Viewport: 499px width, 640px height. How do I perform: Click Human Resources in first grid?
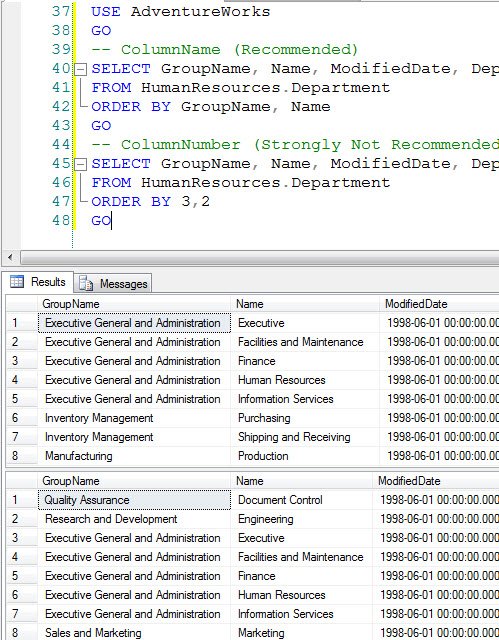click(x=305, y=380)
